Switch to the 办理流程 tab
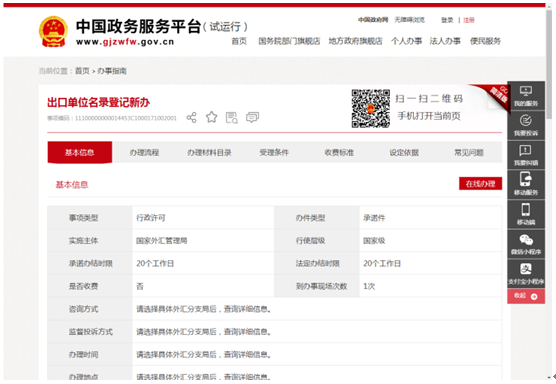 tap(144, 152)
